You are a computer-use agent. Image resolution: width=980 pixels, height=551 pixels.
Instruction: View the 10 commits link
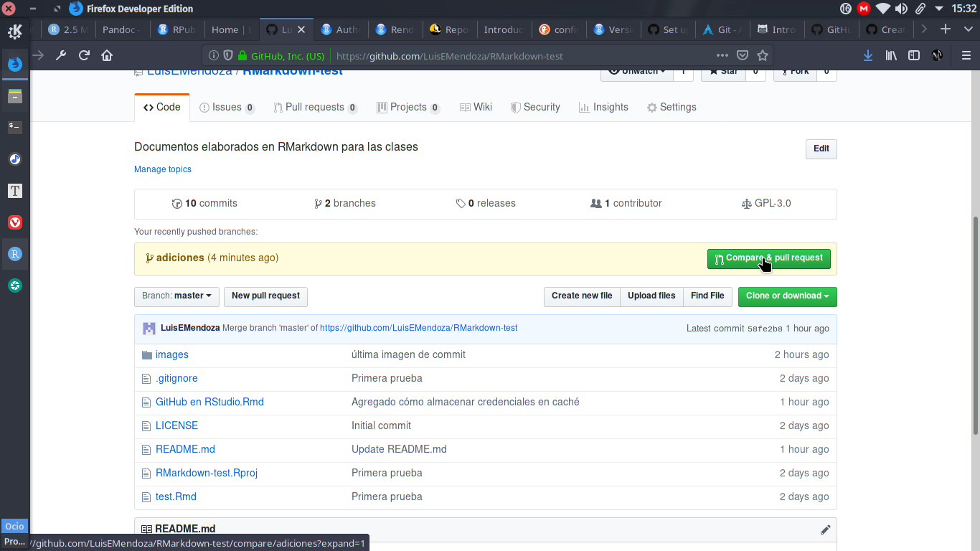(204, 203)
